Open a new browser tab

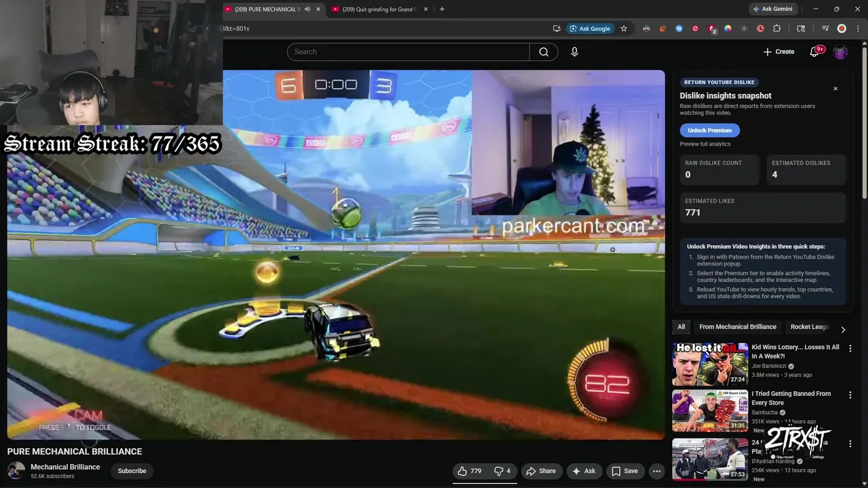pyautogui.click(x=442, y=9)
